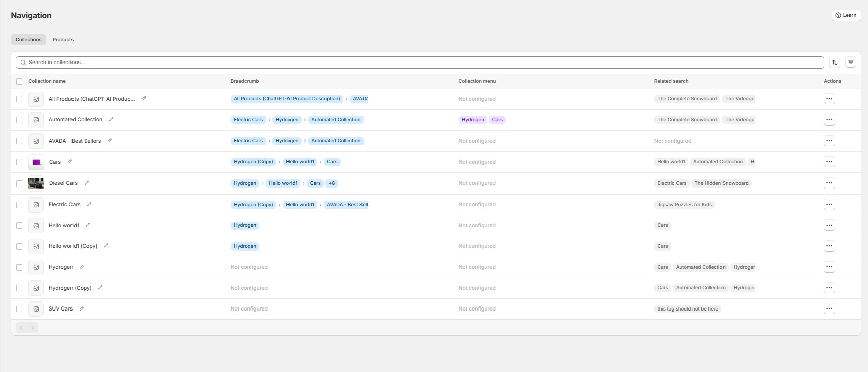Viewport: 868px width, 372px height.
Task: Click the Learn button
Action: [846, 15]
